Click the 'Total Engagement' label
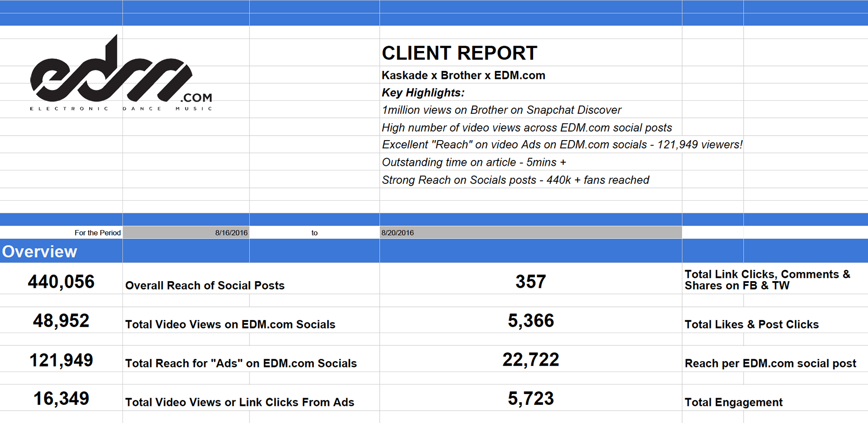This screenshot has height=423, width=868. pyautogui.click(x=734, y=402)
